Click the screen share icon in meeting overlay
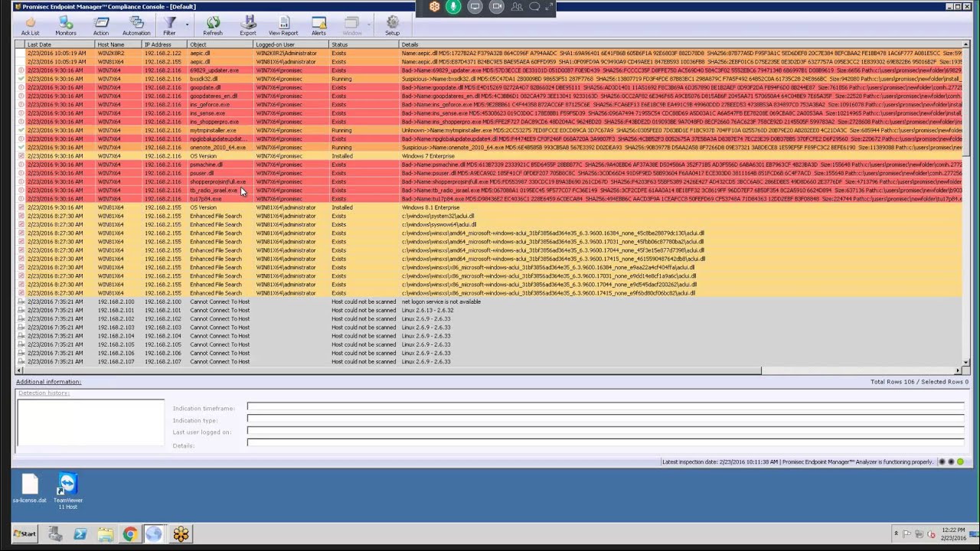The image size is (980, 551). (475, 7)
